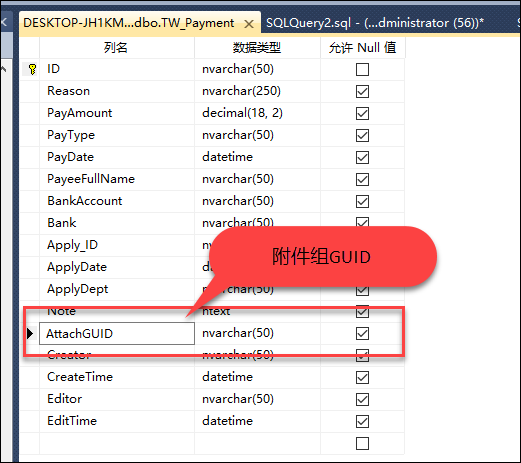
Task: Switch to the SQLQuery2.sql tab
Action: [375, 23]
